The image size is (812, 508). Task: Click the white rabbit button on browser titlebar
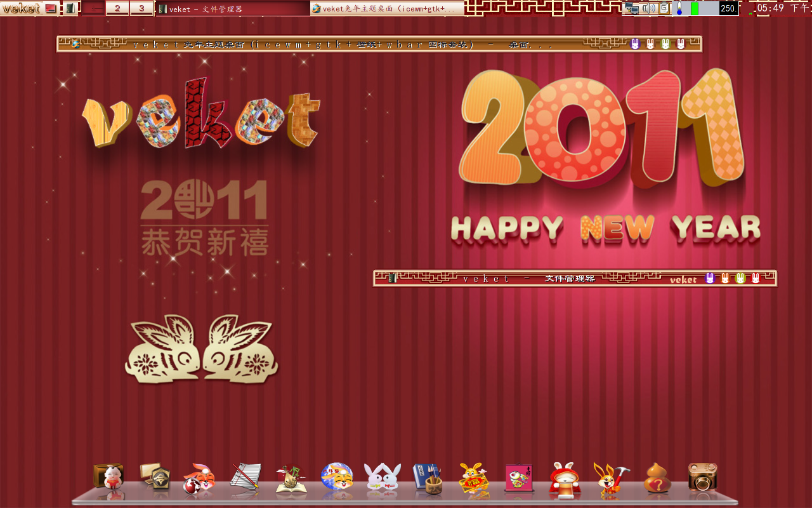coord(650,44)
